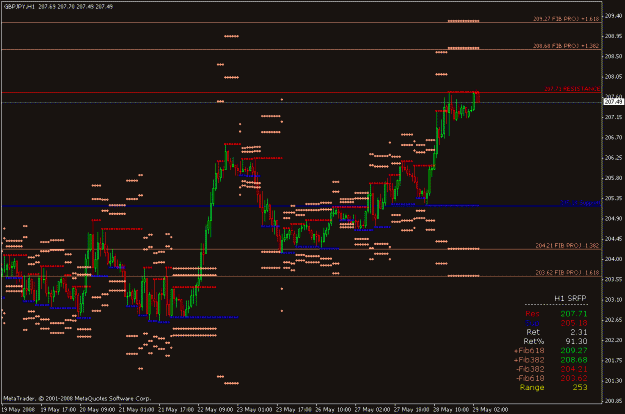Viewport: 625px width, 414px height.
Task: Click 207.15 on the price scale
Action: pyautogui.click(x=613, y=117)
